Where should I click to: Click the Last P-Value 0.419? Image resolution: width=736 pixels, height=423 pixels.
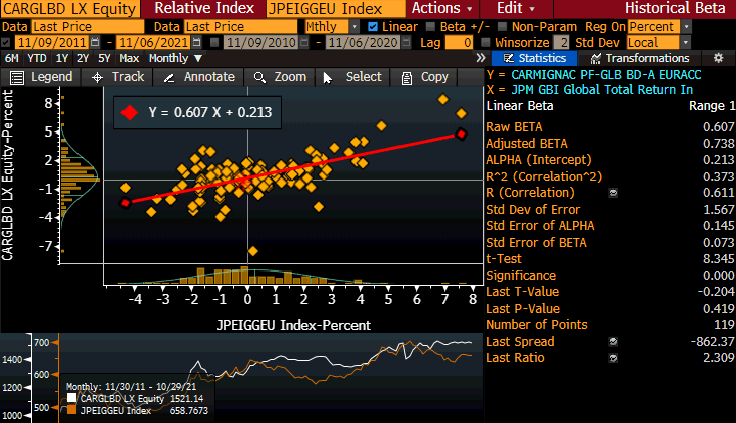point(719,309)
